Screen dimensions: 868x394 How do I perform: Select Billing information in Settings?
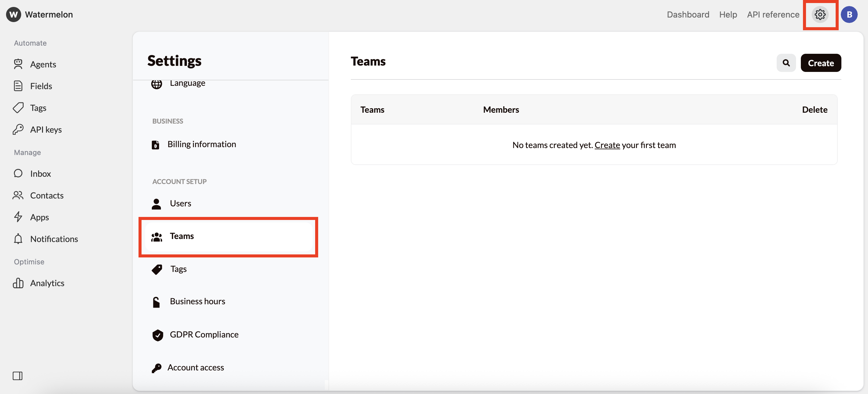tap(201, 144)
